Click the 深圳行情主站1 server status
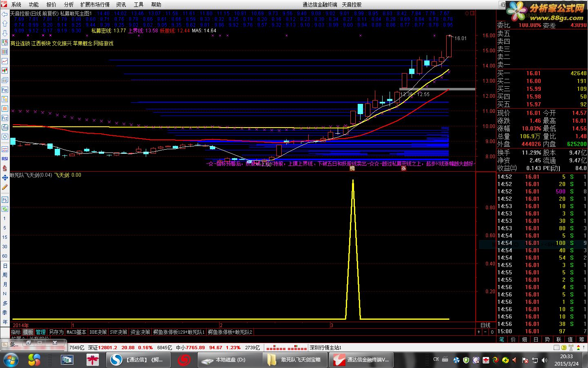Screen dimensions: 588x368 click(x=325, y=348)
